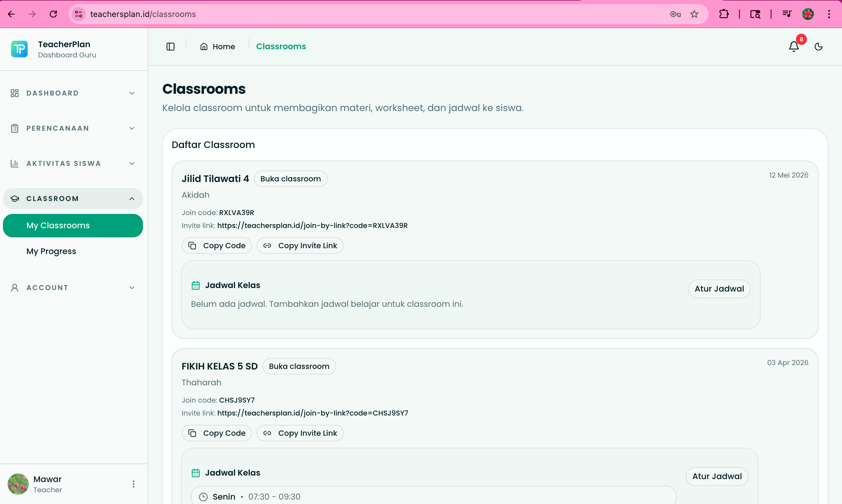Viewport: 842px width, 504px height.
Task: Open the Chrome profile avatar
Action: (808, 14)
